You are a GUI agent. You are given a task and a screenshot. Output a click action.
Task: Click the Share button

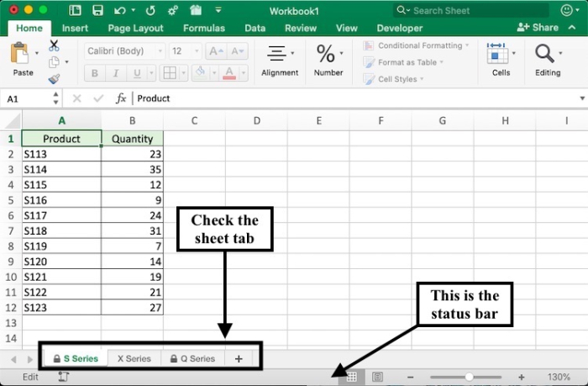tap(538, 28)
